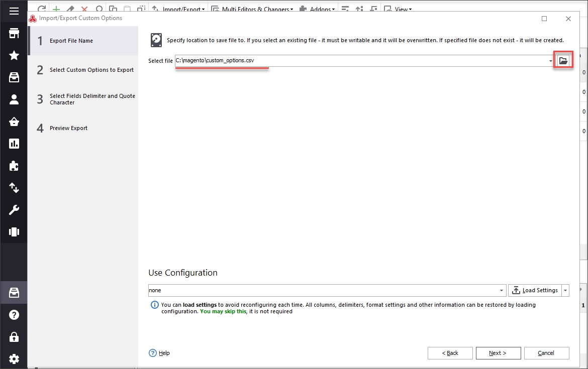The image size is (588, 369).
Task: Open the wrench tools icon
Action: [14, 210]
